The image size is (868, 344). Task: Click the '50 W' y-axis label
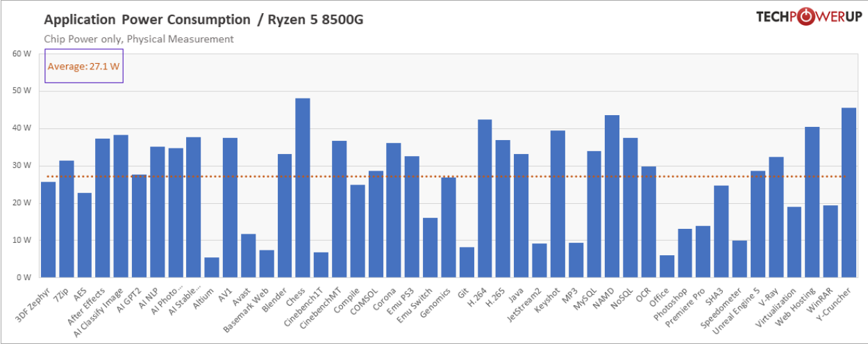[22, 91]
